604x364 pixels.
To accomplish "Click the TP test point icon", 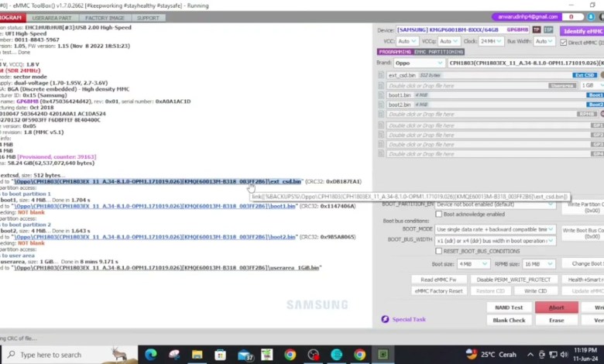I will point(536,29).
